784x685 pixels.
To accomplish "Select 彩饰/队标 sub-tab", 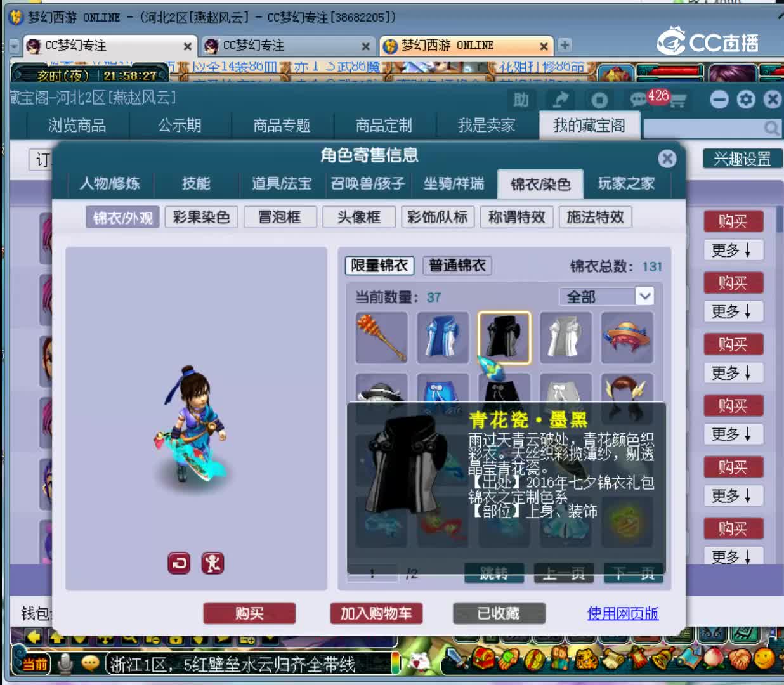I will (x=438, y=218).
